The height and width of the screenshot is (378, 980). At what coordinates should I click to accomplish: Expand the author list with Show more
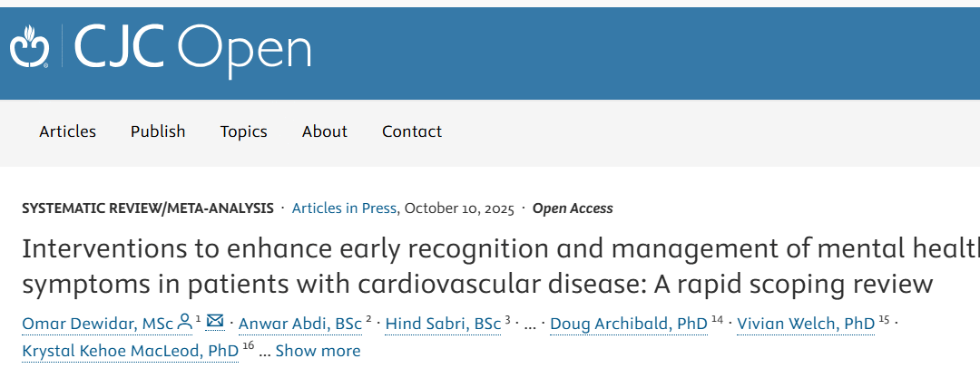[318, 351]
